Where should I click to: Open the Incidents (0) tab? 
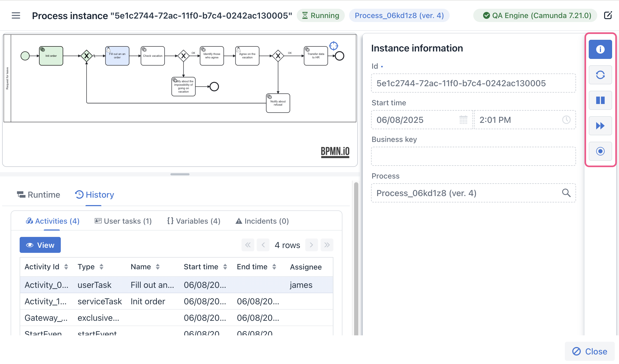262,221
